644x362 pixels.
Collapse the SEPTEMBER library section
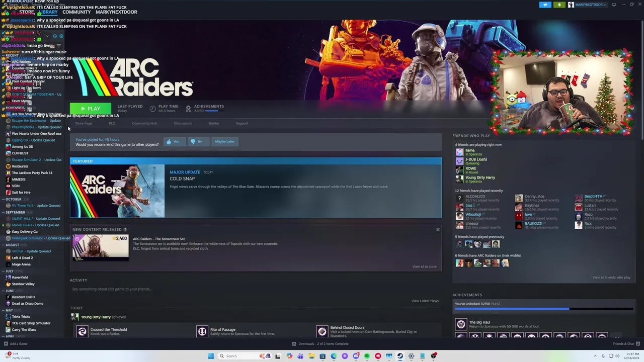[x=4, y=212]
